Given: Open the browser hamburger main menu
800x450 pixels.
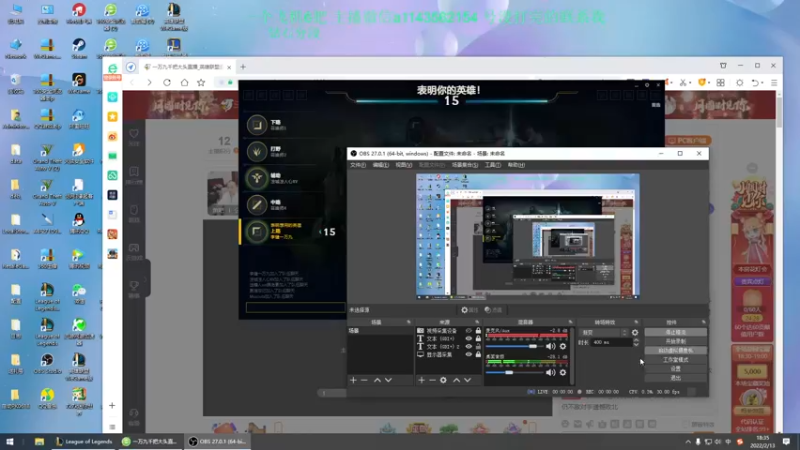Looking at the screenshot, I should 774,83.
